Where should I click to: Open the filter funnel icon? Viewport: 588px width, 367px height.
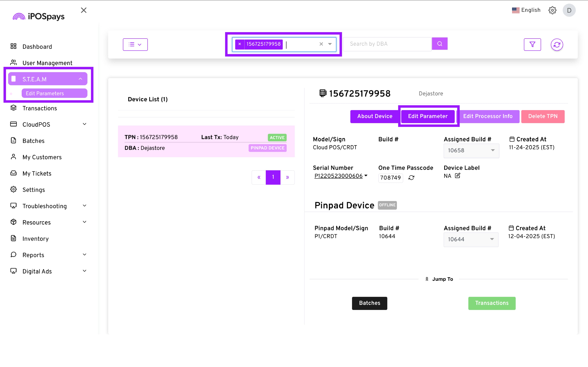click(x=532, y=44)
